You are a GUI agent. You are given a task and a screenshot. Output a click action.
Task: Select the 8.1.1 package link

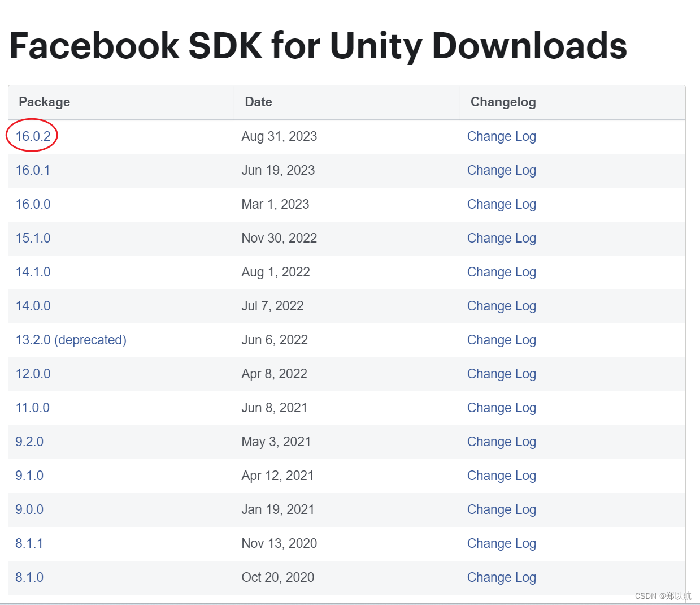tap(29, 543)
